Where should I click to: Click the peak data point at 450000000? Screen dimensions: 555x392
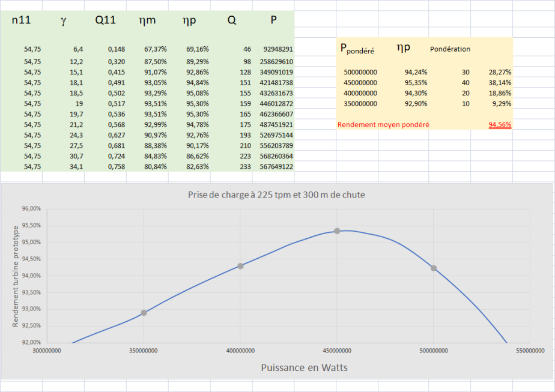coord(337,231)
